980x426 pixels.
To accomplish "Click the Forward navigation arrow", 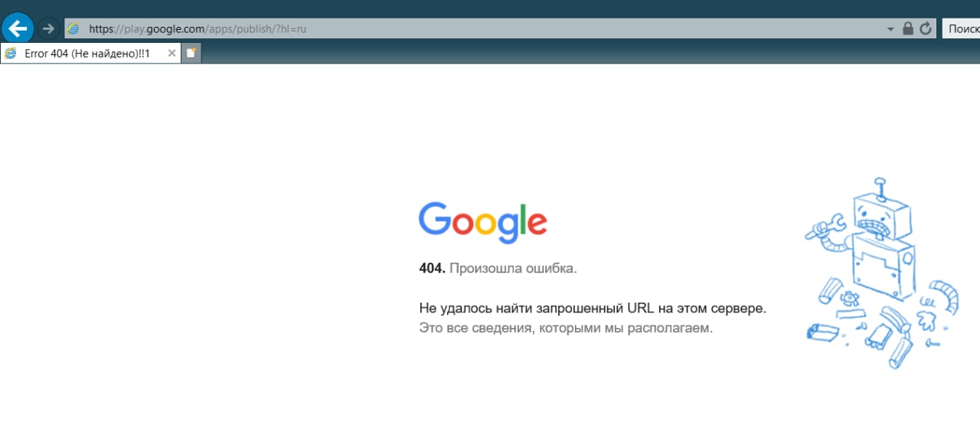I will coord(48,28).
